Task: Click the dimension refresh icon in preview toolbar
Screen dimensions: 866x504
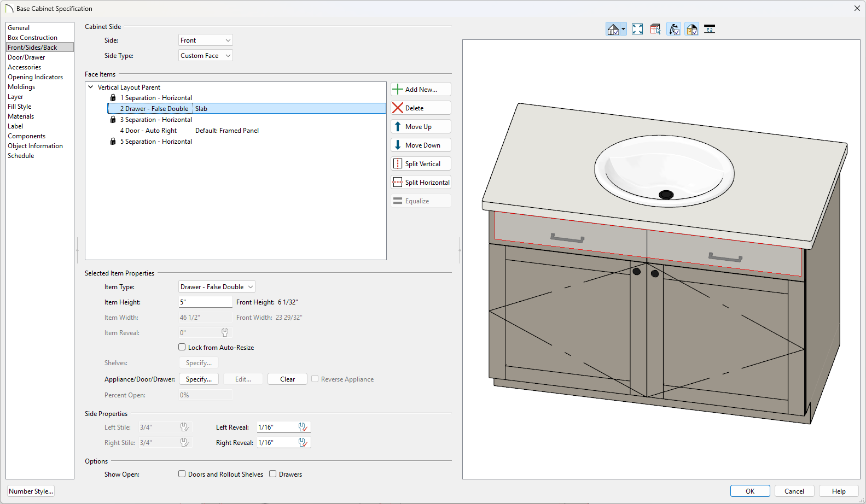Action: (710, 29)
